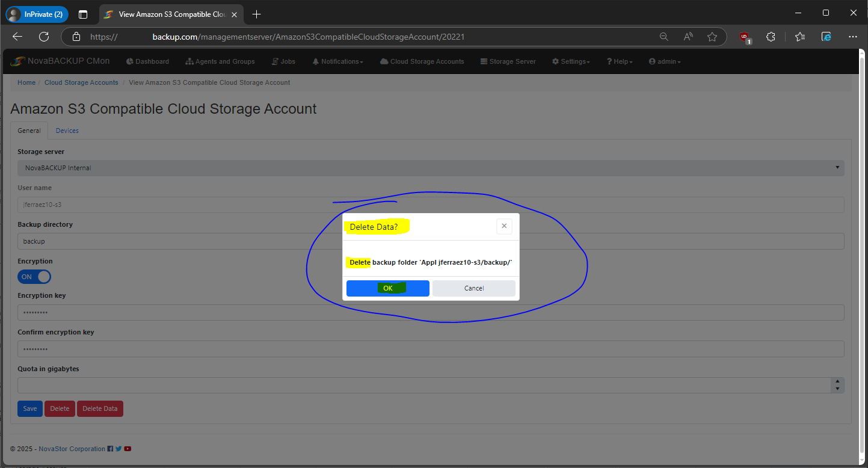Open Cloud Storage Accounts navigation item
868x468 pixels.
coord(422,61)
